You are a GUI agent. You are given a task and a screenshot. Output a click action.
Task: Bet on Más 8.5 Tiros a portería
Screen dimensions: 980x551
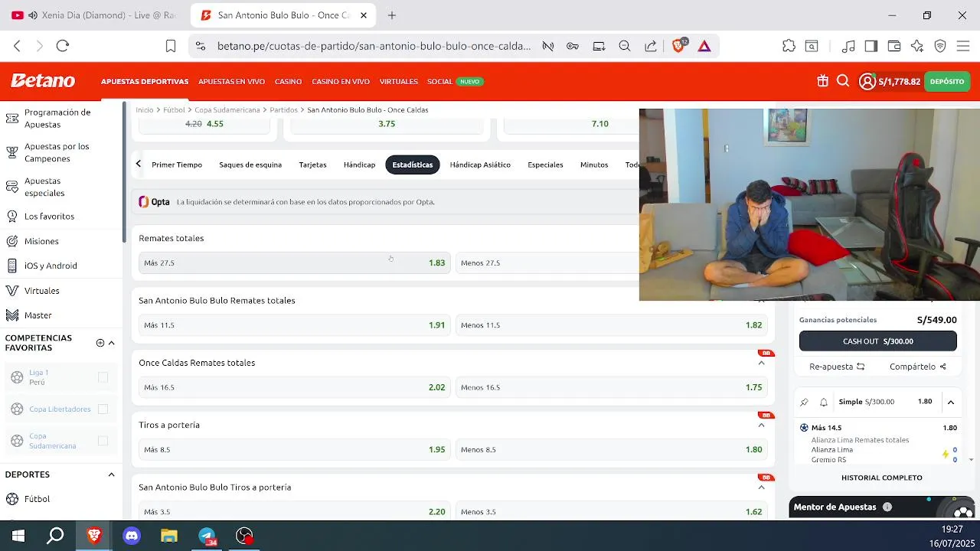pos(294,449)
